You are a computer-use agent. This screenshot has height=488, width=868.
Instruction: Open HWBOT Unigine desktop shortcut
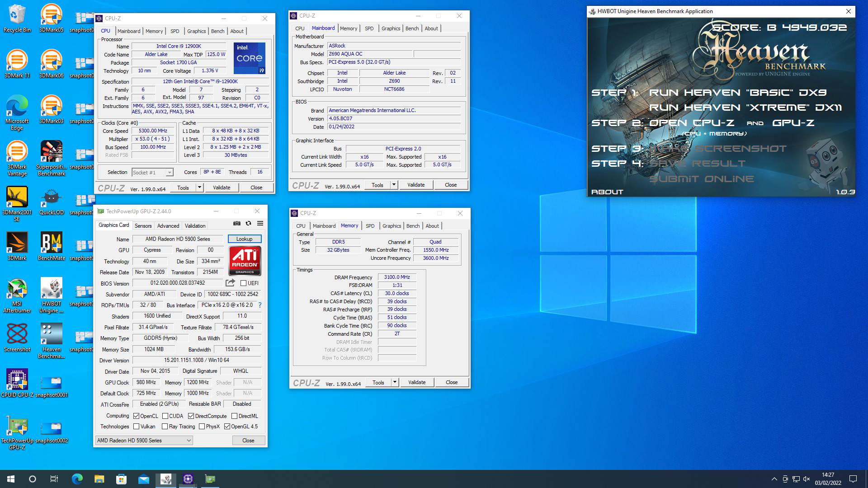(x=51, y=296)
